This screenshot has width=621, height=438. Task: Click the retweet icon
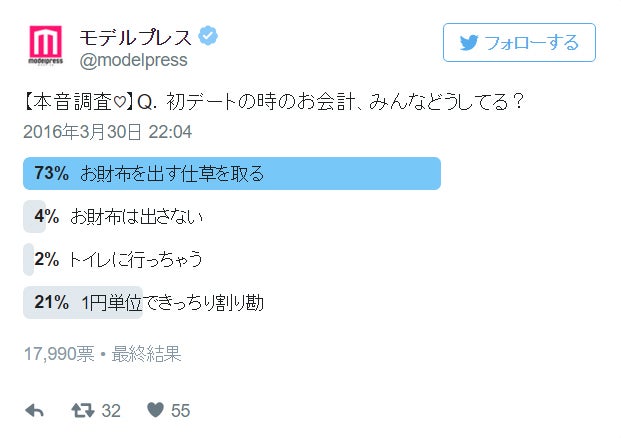(82, 410)
